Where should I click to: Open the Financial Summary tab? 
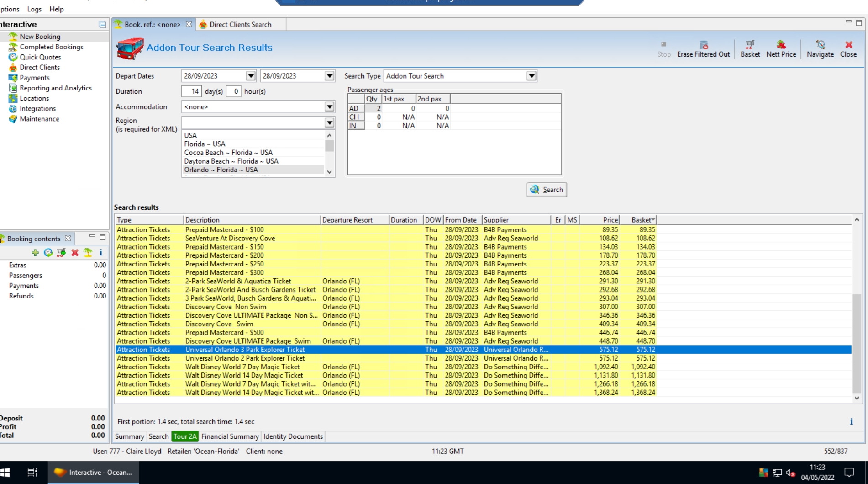230,436
